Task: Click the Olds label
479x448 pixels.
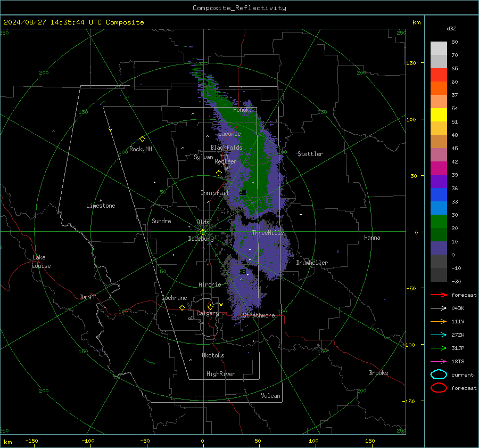Action: [x=203, y=222]
